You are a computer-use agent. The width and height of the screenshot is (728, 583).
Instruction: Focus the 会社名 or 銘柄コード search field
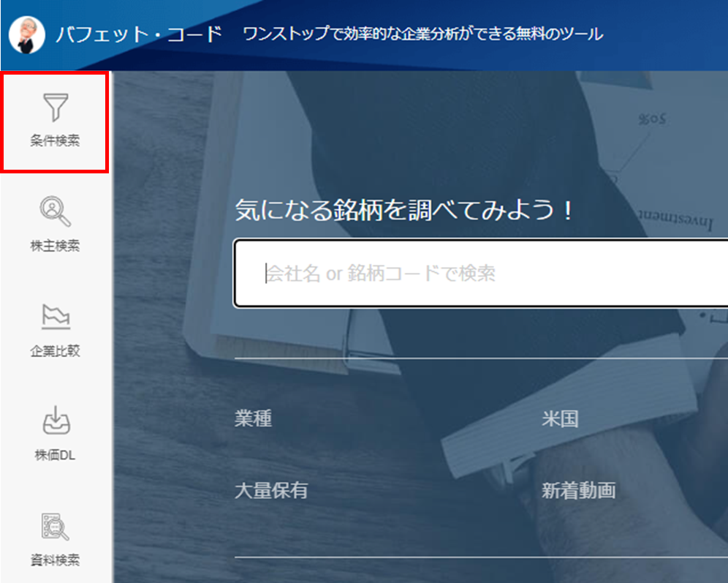pyautogui.click(x=480, y=273)
